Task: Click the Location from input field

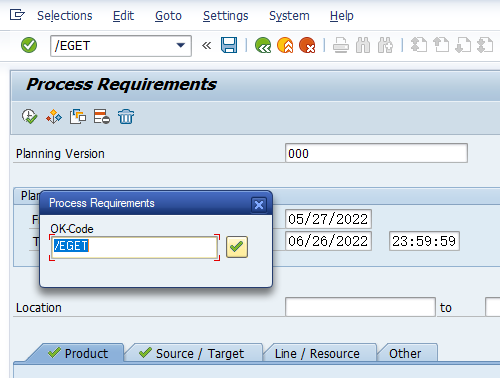Action: [360, 307]
